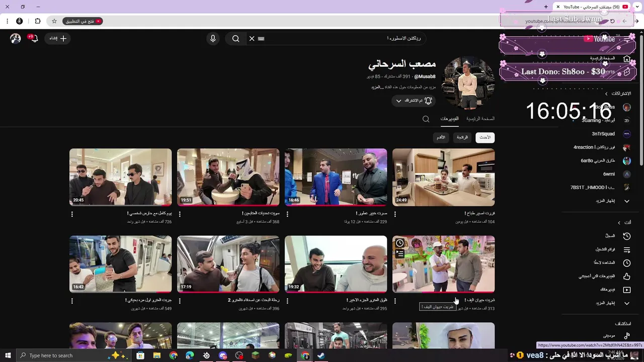Open Music under Explore in sidebar
644x362 pixels.
[617, 336]
